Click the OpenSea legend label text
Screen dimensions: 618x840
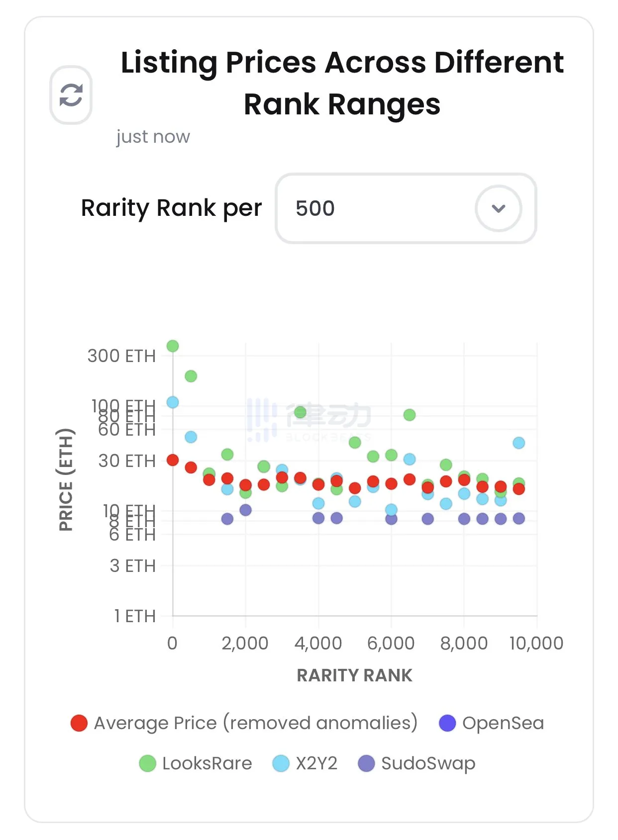coord(503,723)
